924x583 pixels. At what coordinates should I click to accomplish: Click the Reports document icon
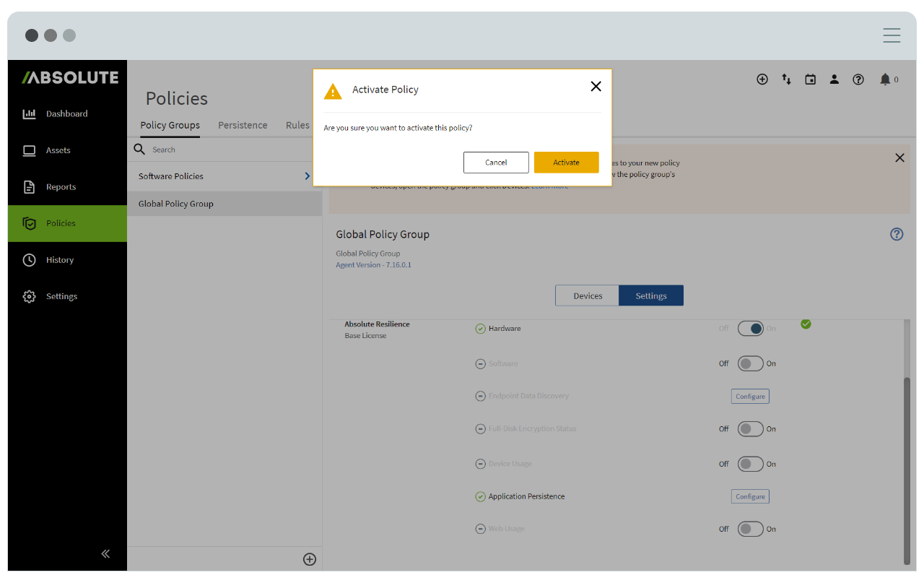29,187
